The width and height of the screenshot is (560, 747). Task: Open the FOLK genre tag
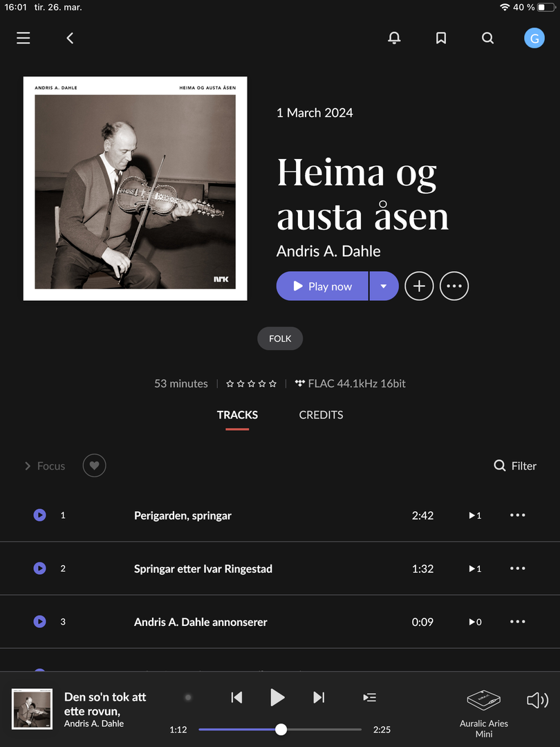click(x=280, y=338)
